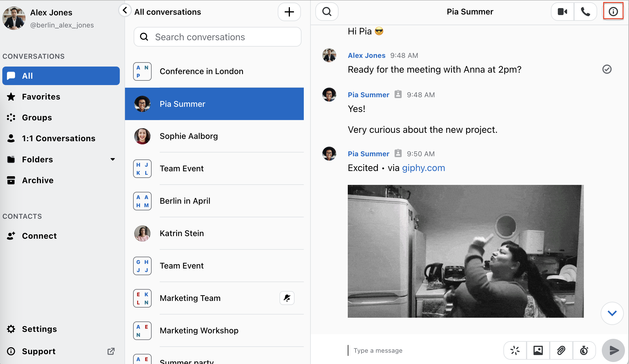
Task: Open the Favorites tab
Action: click(61, 97)
